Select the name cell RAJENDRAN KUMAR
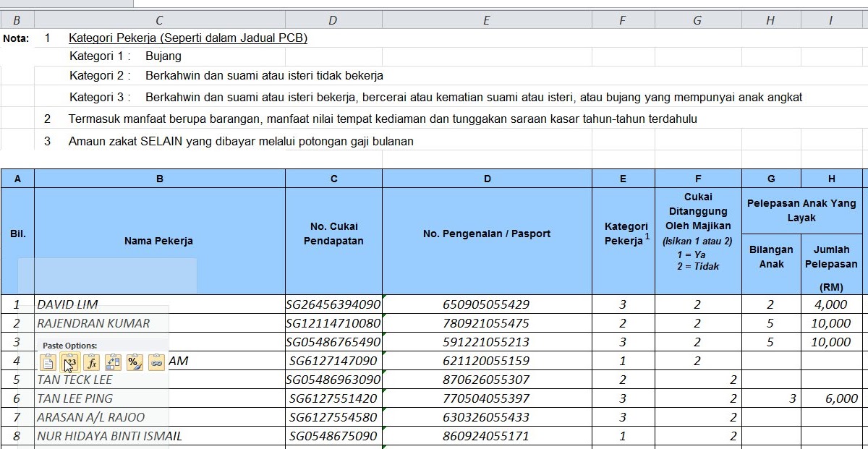The height and width of the screenshot is (449, 868). [x=160, y=323]
